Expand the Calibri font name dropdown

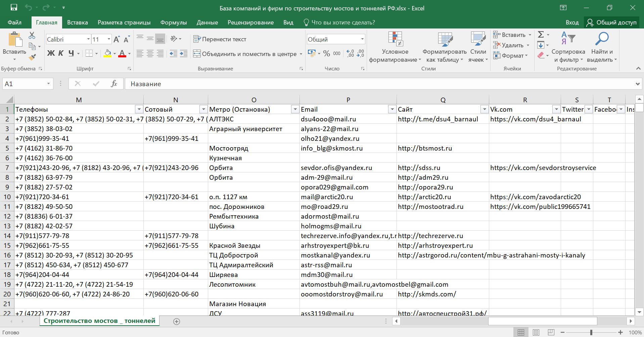(x=88, y=39)
